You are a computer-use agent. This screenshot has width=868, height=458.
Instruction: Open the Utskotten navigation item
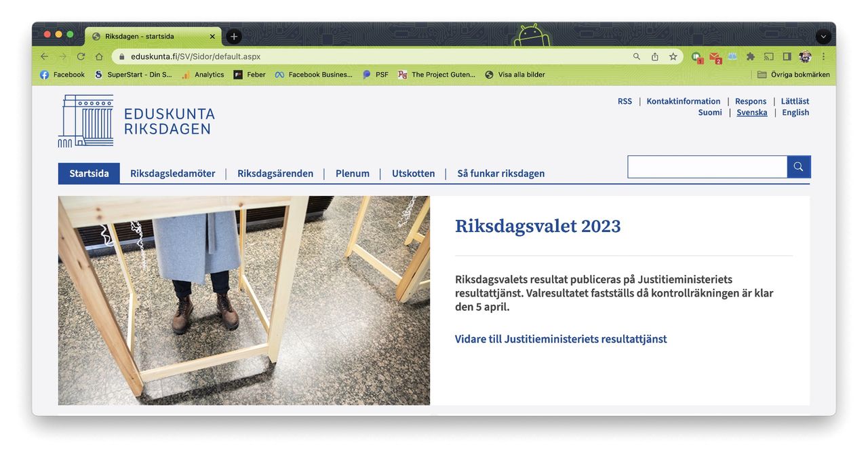click(413, 173)
